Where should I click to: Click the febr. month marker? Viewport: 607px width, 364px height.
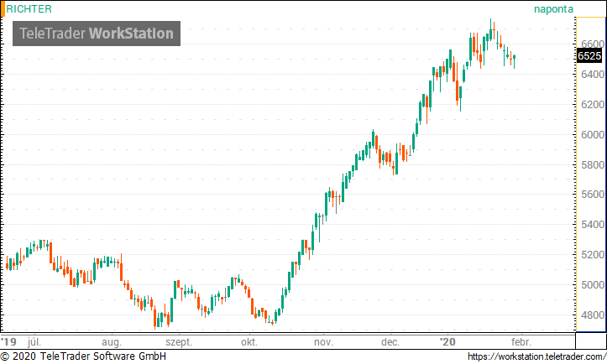pyautogui.click(x=520, y=342)
